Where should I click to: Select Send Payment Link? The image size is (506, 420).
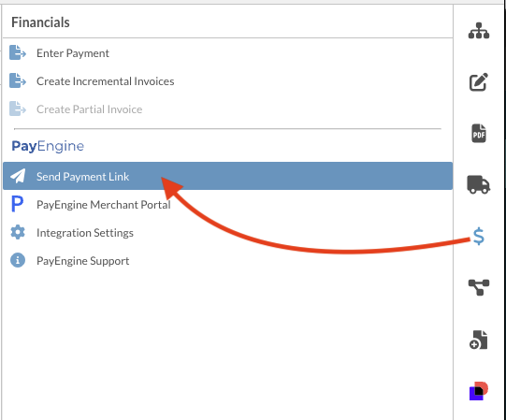coord(227,176)
